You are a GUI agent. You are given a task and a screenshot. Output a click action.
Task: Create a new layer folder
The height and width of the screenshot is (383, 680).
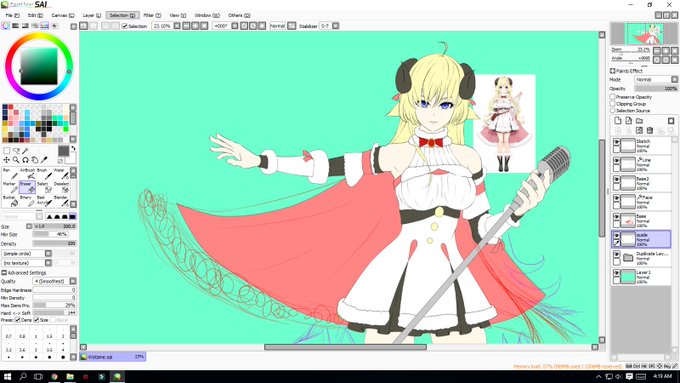pos(639,121)
